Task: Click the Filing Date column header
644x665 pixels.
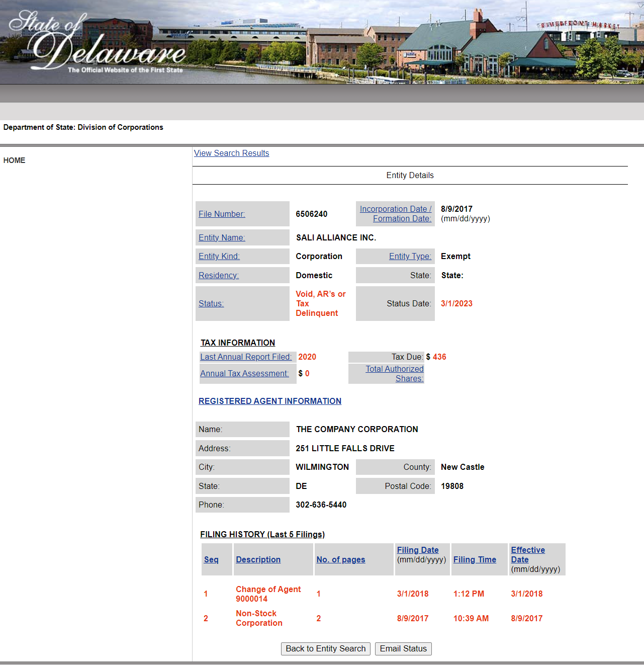Action: point(418,550)
